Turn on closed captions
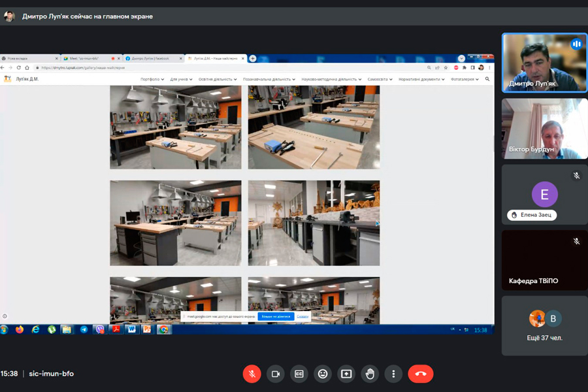The width and height of the screenshot is (588, 392). pyautogui.click(x=299, y=374)
